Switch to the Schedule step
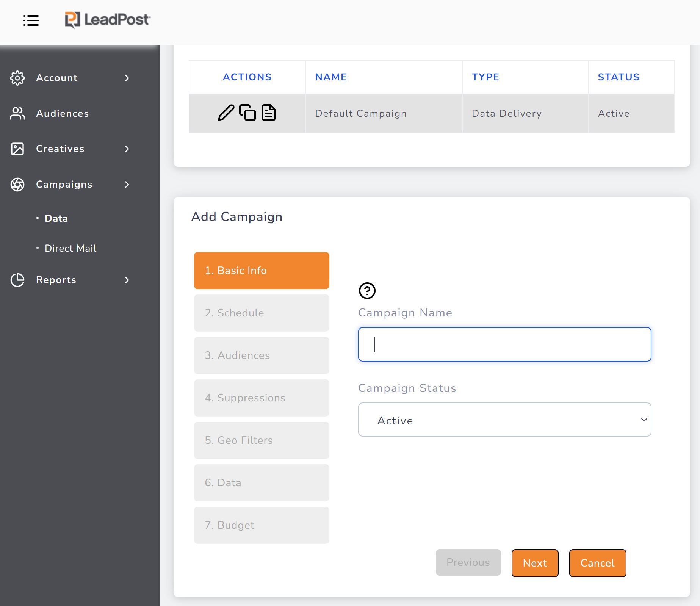The width and height of the screenshot is (700, 606). coord(262,313)
